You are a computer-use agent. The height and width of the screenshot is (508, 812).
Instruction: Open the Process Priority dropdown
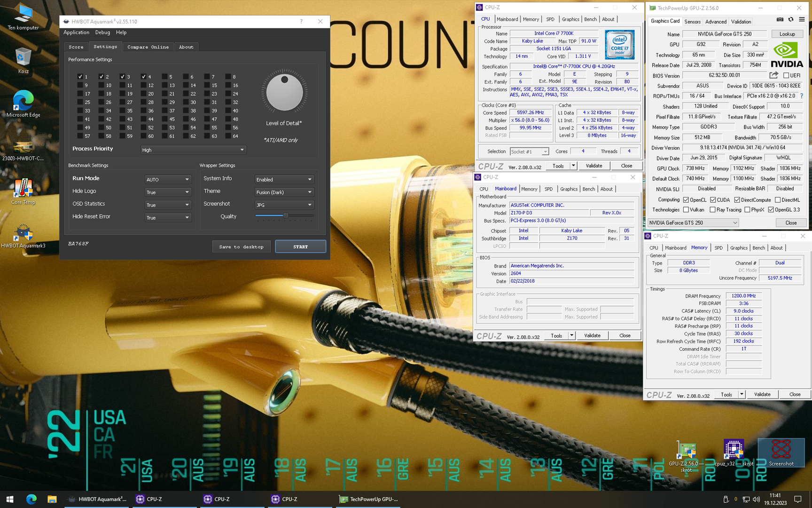[x=193, y=150]
